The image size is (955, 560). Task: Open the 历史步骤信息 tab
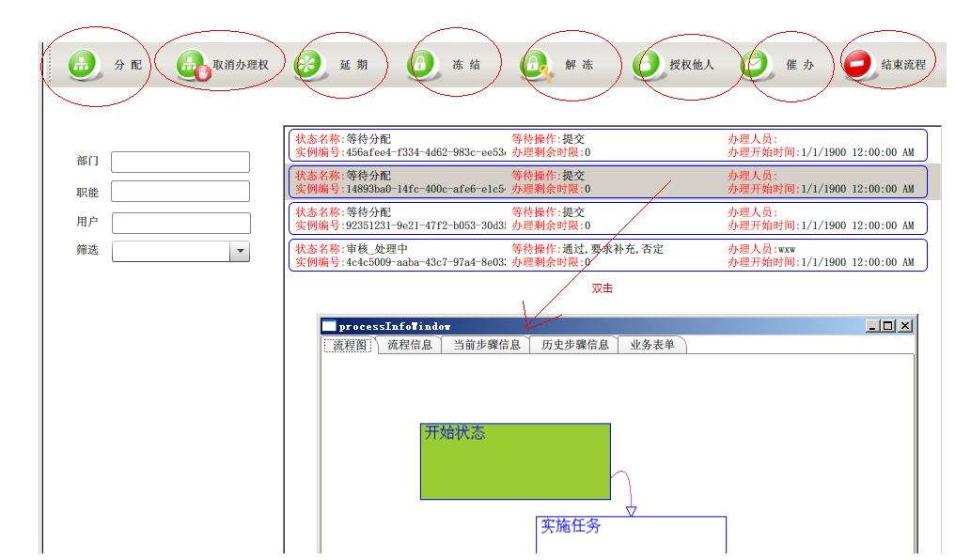(x=575, y=345)
